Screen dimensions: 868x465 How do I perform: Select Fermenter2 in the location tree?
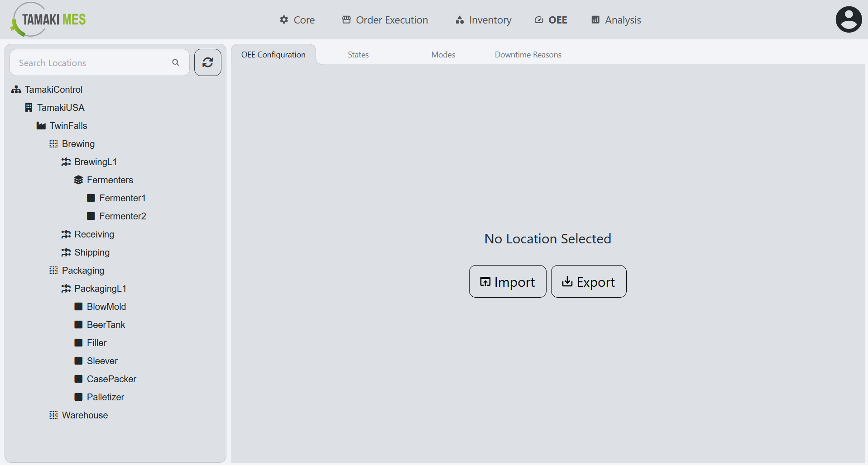pos(123,216)
